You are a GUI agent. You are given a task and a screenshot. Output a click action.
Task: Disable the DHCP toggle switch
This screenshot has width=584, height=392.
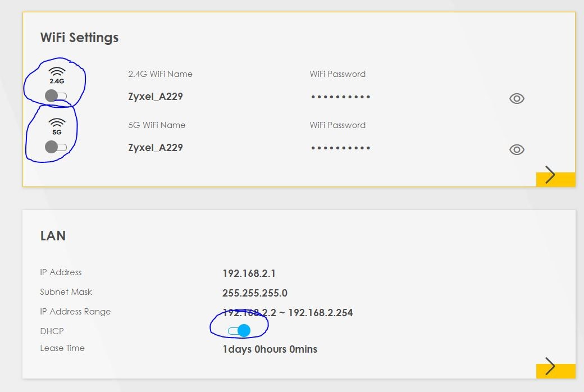(239, 331)
